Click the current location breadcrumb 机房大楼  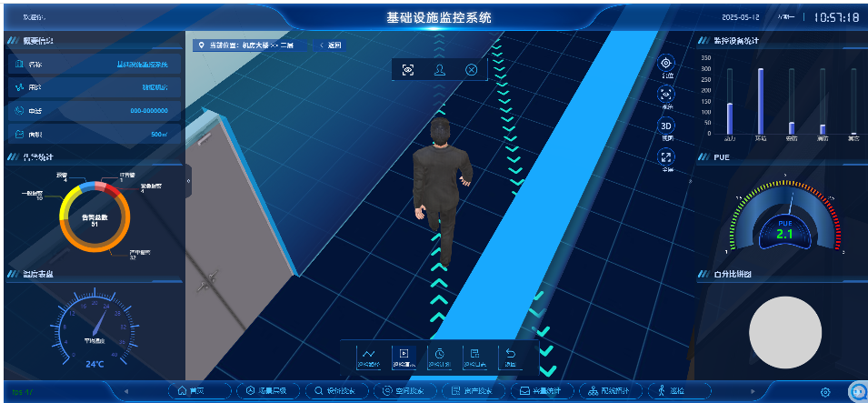254,45
